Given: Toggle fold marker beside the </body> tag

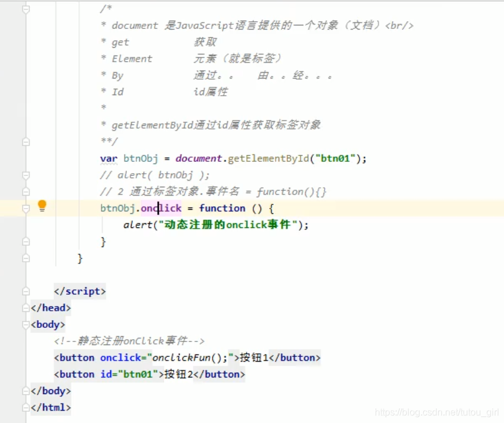Looking at the screenshot, I should point(26,391).
